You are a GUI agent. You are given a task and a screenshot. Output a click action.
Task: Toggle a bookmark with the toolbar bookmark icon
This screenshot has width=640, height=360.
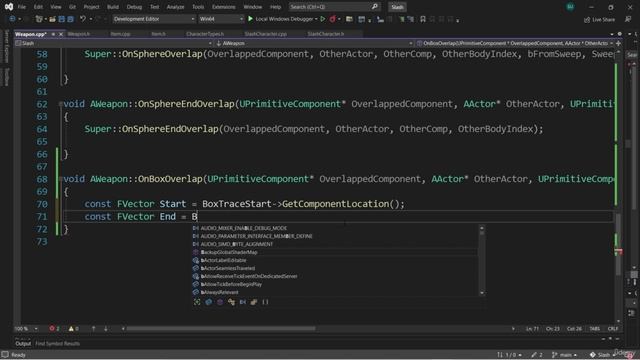point(423,19)
